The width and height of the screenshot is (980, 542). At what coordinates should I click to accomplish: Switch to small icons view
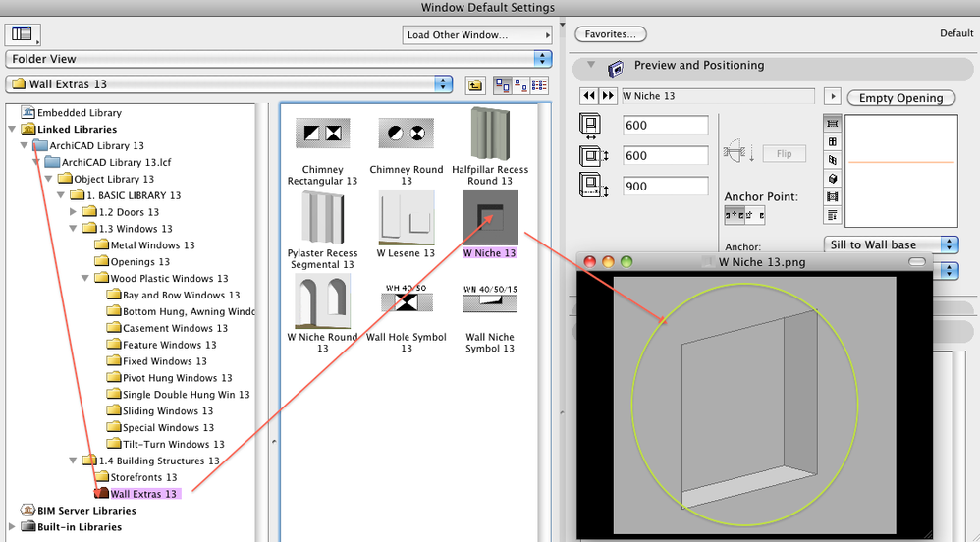tap(520, 85)
